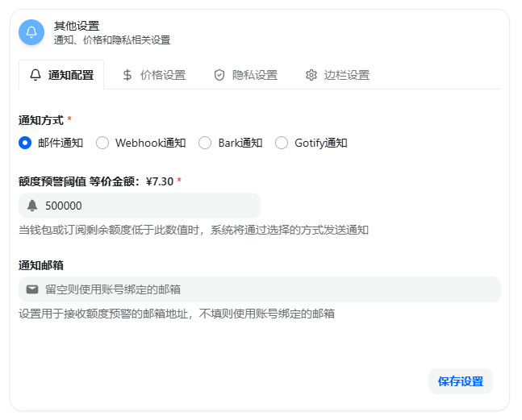Click the 其他设置 heading text
The width and height of the screenshot is (522, 420).
point(77,26)
